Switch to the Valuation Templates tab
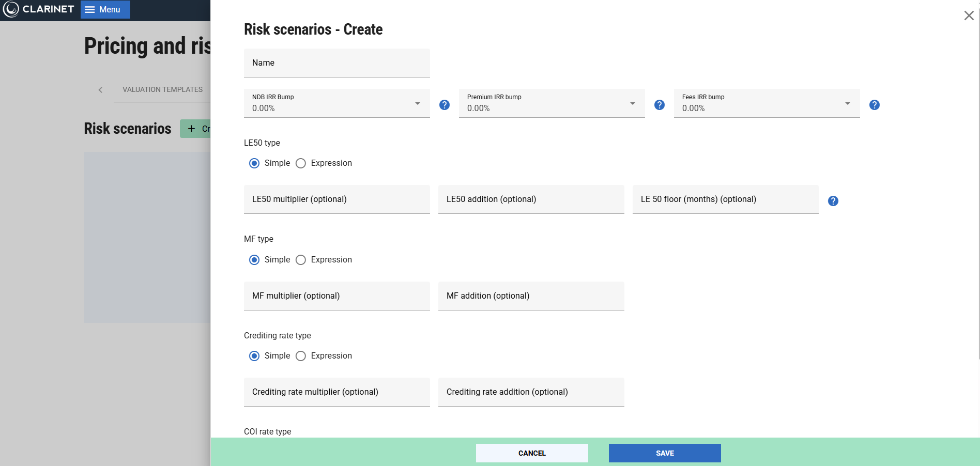 pos(162,89)
